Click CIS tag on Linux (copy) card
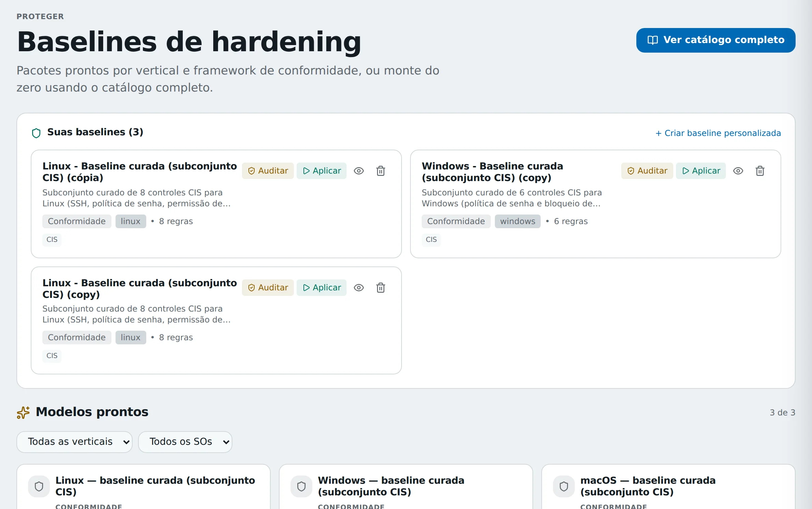Screen dimensions: 812x509 click(52, 356)
